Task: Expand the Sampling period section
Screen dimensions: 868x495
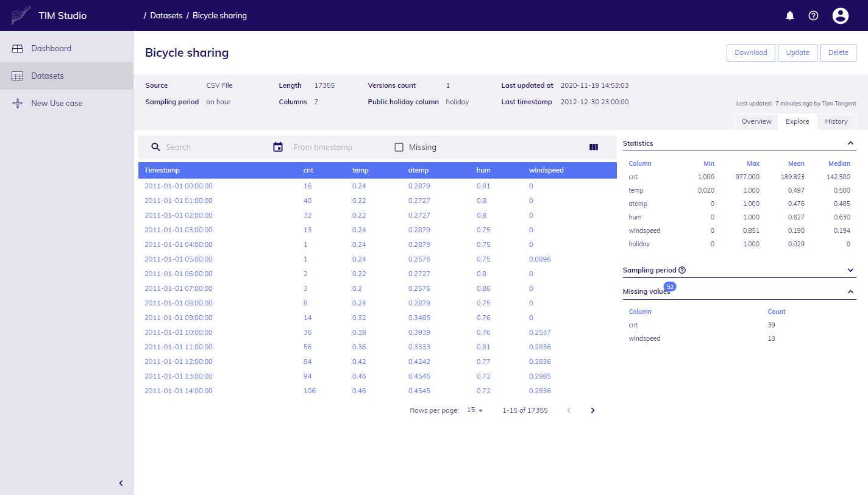Action: 850,270
